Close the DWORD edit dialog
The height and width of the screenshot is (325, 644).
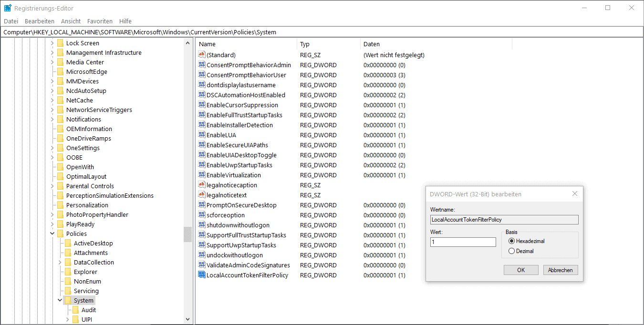point(574,194)
